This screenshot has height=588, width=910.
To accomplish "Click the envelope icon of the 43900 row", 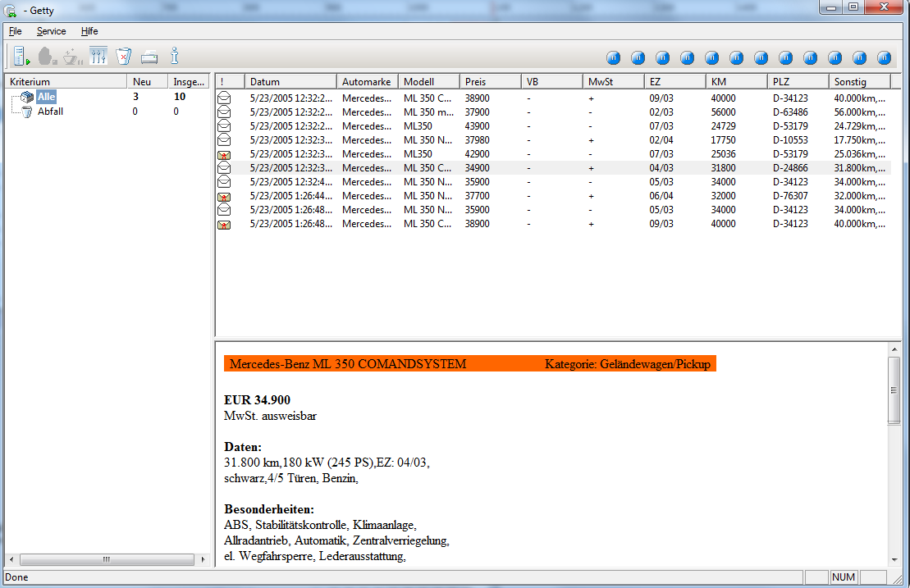I will (224, 125).
